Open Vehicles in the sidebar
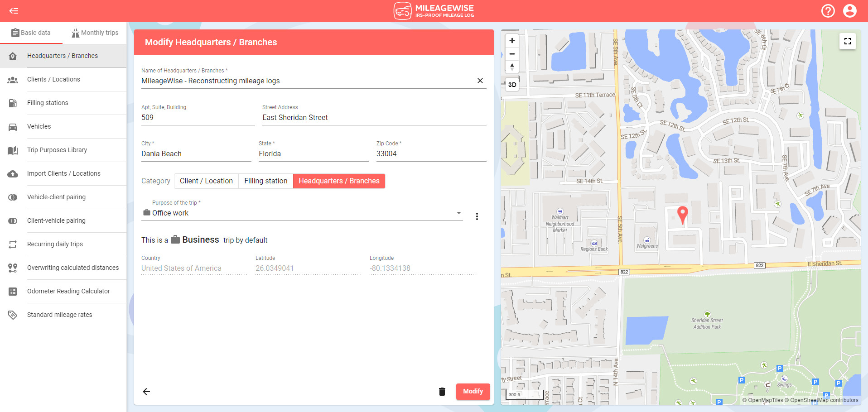This screenshot has height=412, width=868. tap(63, 127)
